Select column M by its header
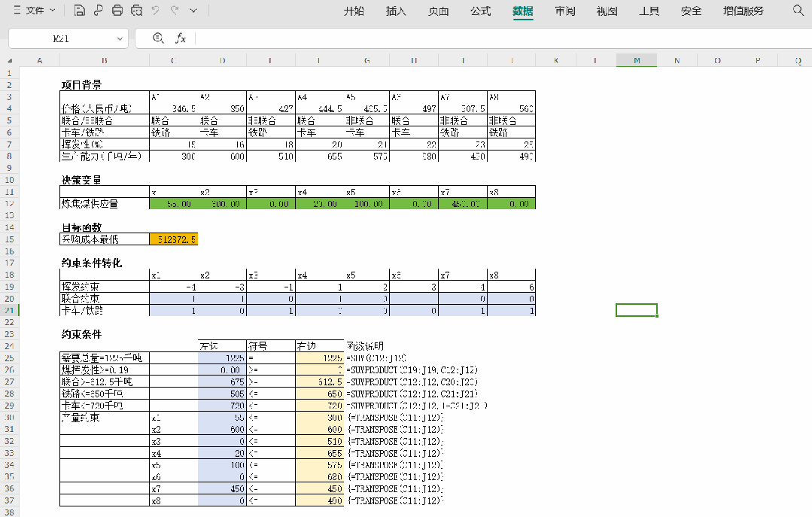This screenshot has width=812, height=517. [637, 61]
